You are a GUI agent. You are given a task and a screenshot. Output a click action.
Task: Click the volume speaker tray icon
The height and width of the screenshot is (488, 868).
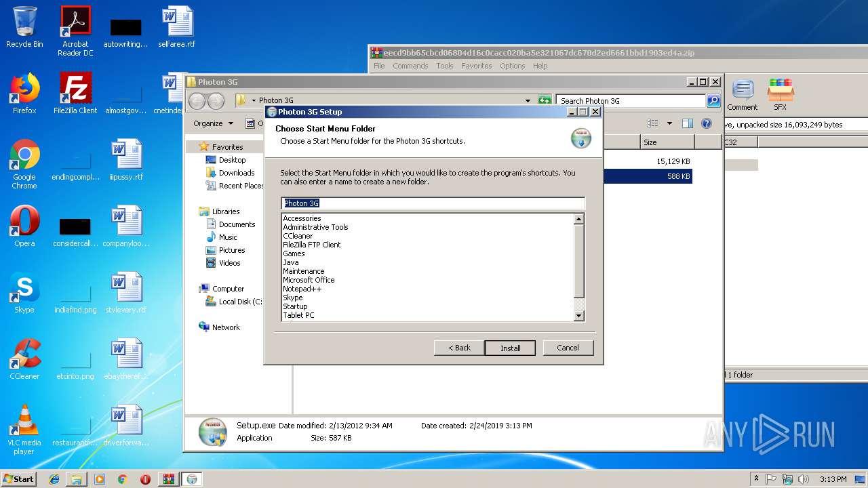pos(804,479)
